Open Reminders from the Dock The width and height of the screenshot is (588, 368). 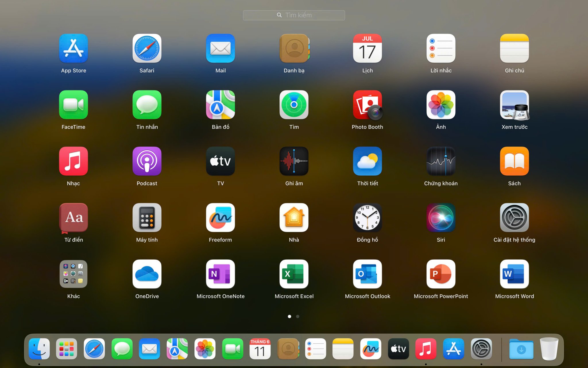[316, 349]
